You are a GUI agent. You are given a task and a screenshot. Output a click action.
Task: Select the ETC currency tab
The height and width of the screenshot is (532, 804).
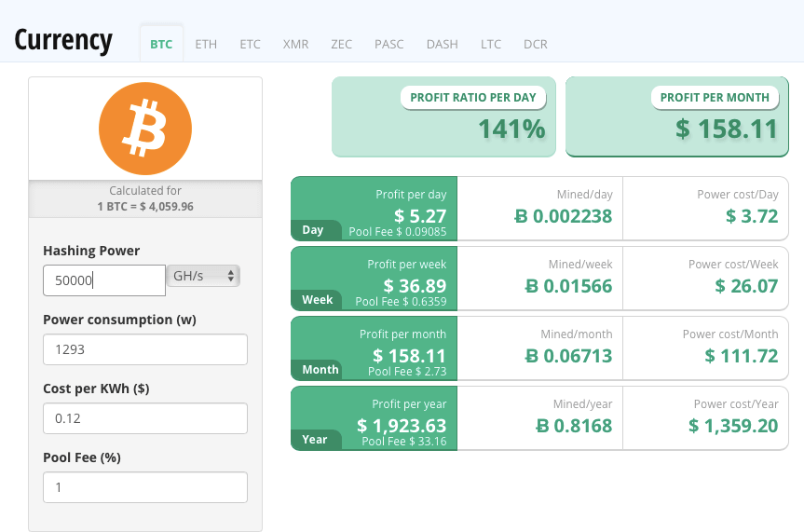click(x=250, y=44)
